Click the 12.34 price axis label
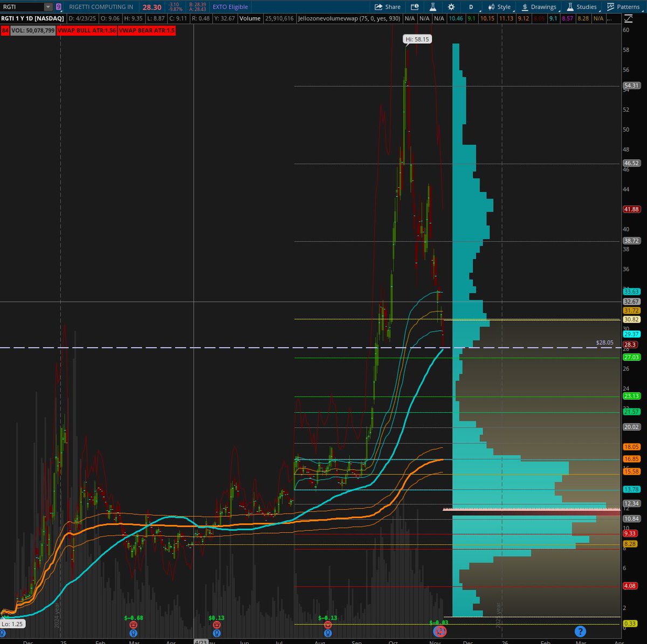The image size is (647, 644). point(631,504)
